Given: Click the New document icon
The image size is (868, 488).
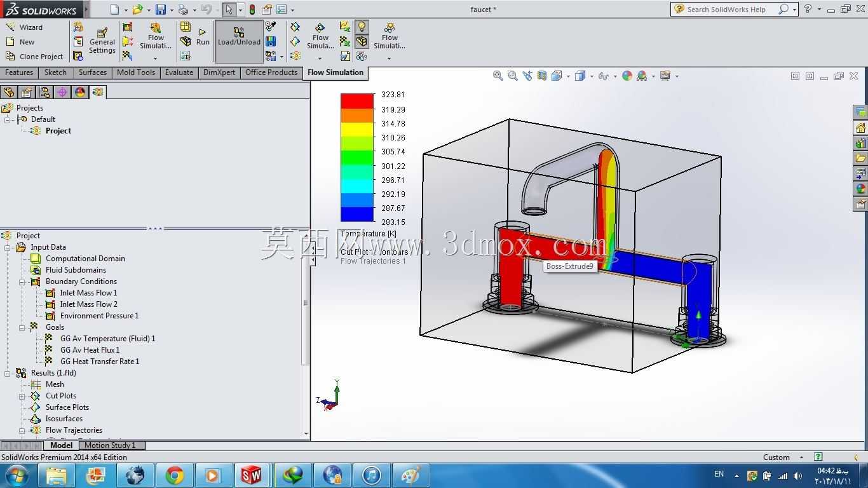Looking at the screenshot, I should [x=114, y=10].
